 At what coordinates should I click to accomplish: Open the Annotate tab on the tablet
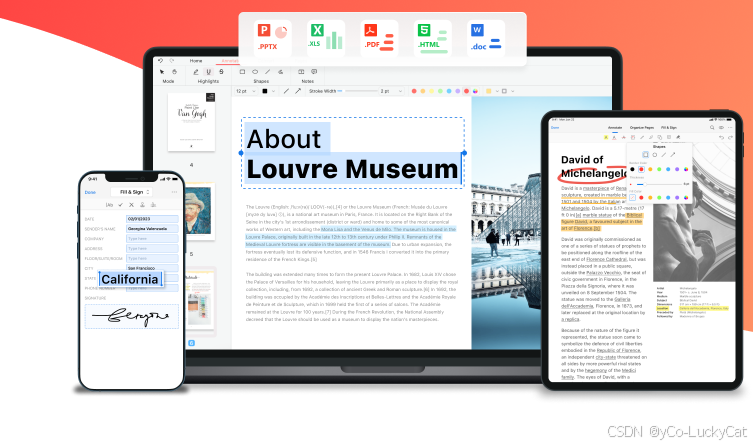[615, 128]
